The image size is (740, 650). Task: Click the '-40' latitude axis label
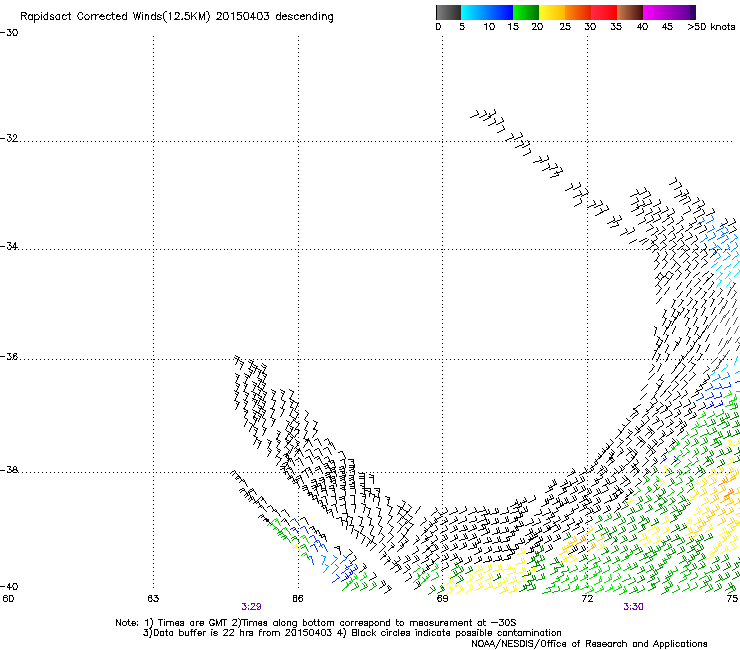tap(9, 586)
